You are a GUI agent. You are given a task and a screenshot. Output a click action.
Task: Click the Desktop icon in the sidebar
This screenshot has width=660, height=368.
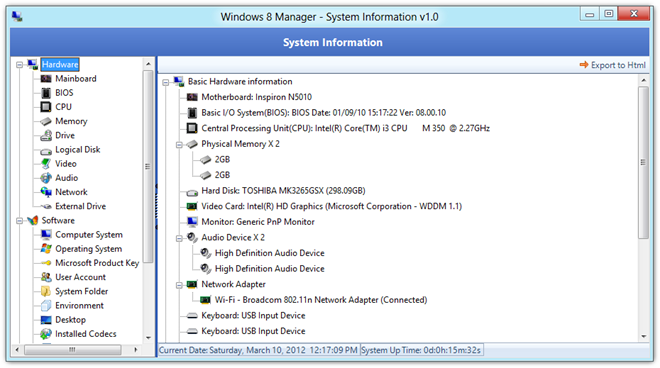[46, 320]
